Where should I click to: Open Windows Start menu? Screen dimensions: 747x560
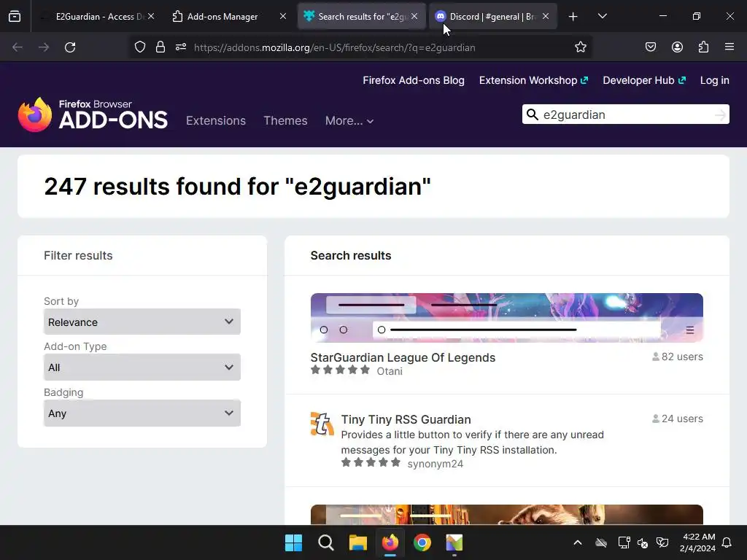coord(293,542)
